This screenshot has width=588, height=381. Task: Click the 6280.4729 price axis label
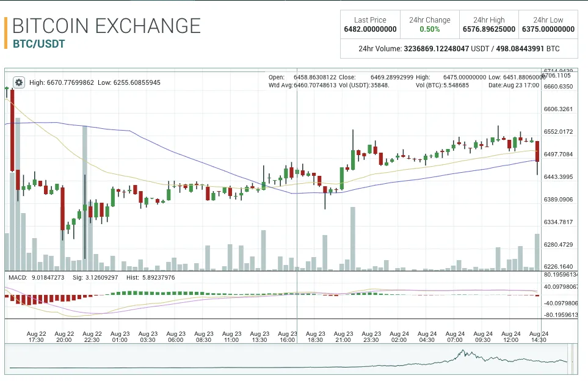558,244
